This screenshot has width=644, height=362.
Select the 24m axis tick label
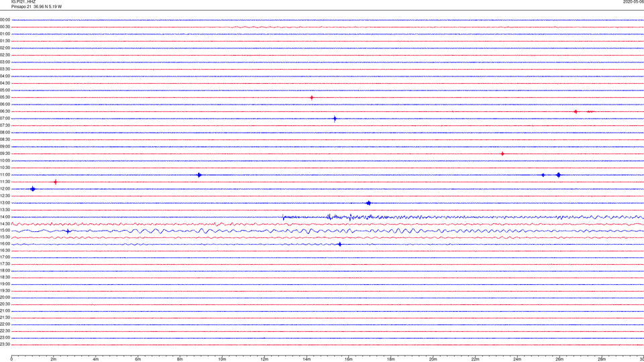tap(517, 359)
